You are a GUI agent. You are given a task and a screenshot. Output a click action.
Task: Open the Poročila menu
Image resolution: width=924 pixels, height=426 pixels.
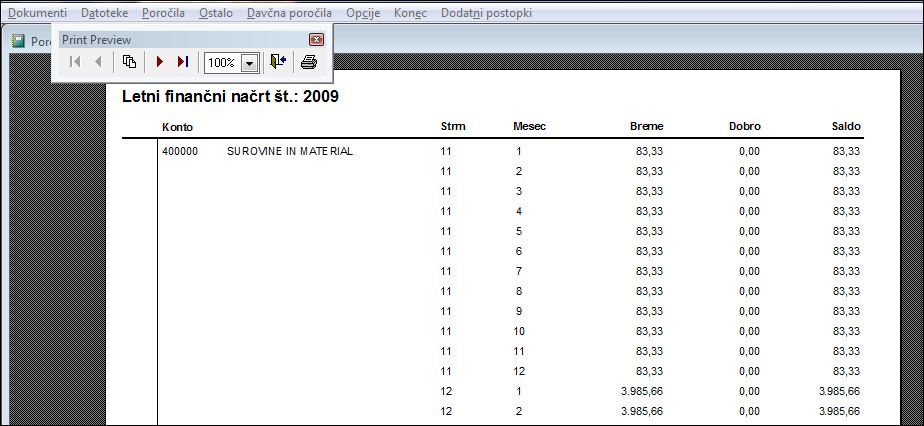click(163, 12)
